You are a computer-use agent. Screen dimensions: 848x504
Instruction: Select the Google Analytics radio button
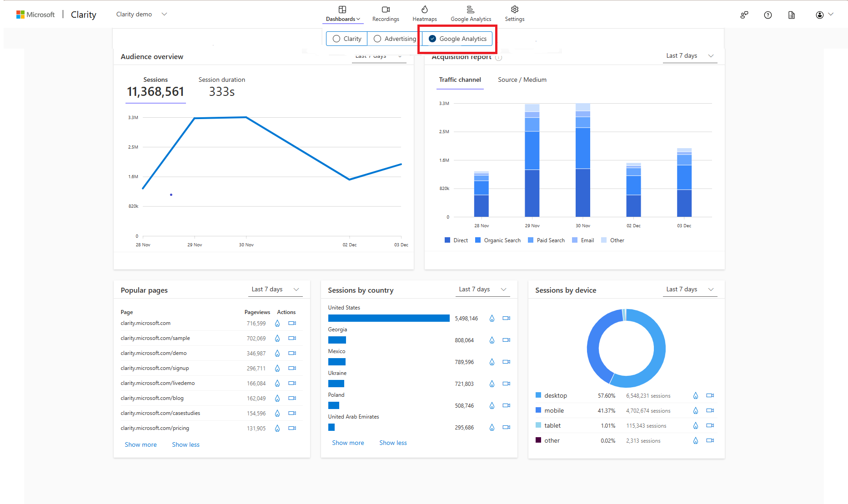[432, 39]
